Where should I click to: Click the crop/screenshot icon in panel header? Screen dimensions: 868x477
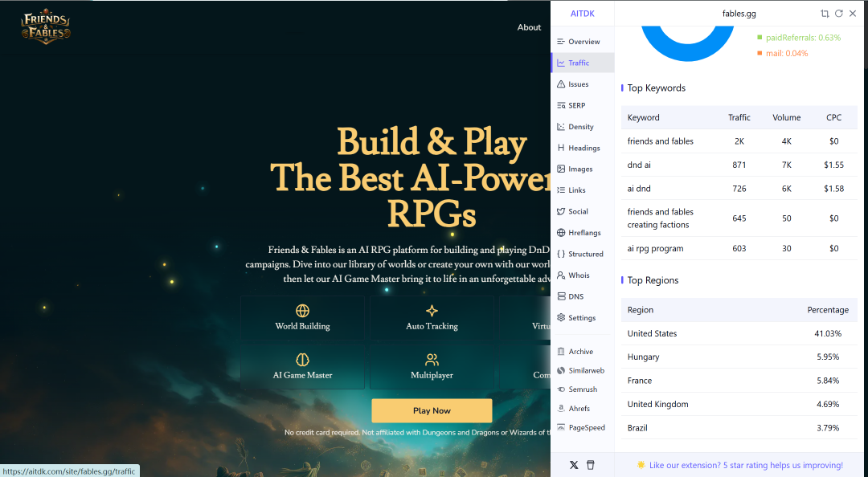825,14
